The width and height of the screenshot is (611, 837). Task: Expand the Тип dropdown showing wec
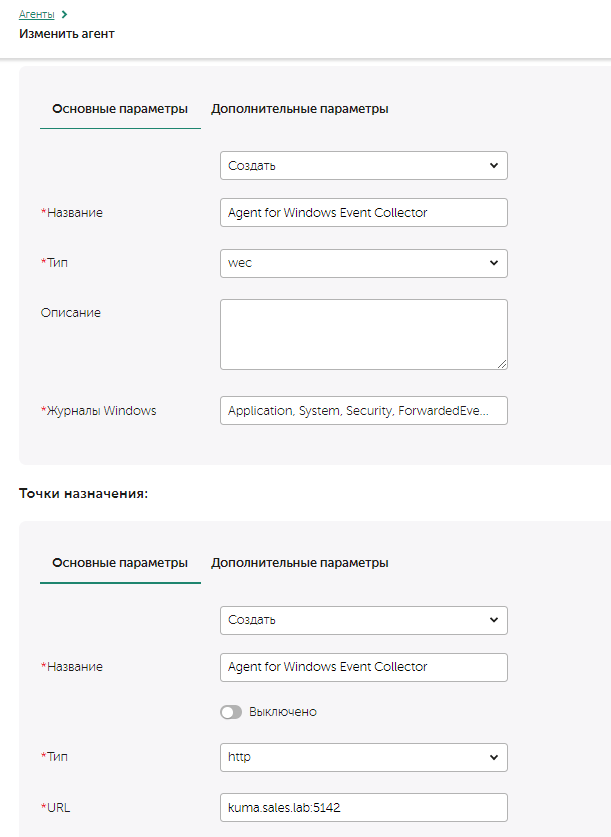point(363,263)
